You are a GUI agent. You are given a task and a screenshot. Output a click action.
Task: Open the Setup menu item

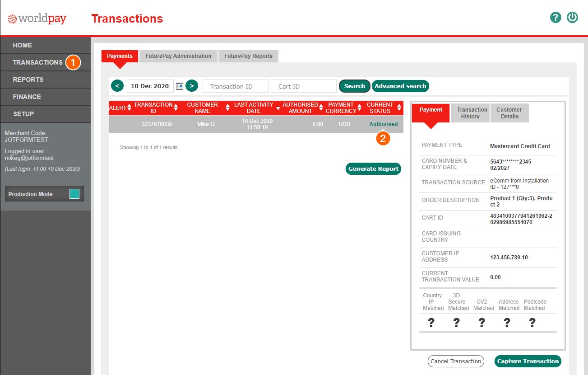click(x=45, y=114)
